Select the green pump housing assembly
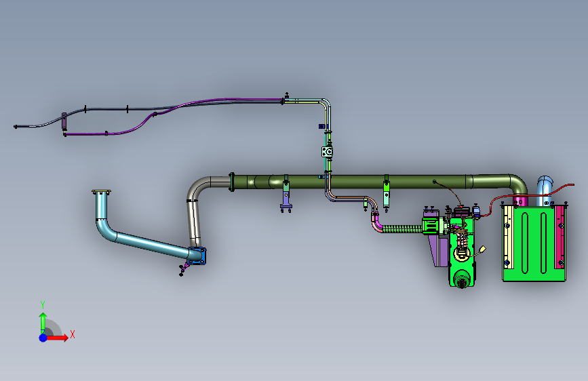Screen dimensions: 588x381 click(462, 253)
